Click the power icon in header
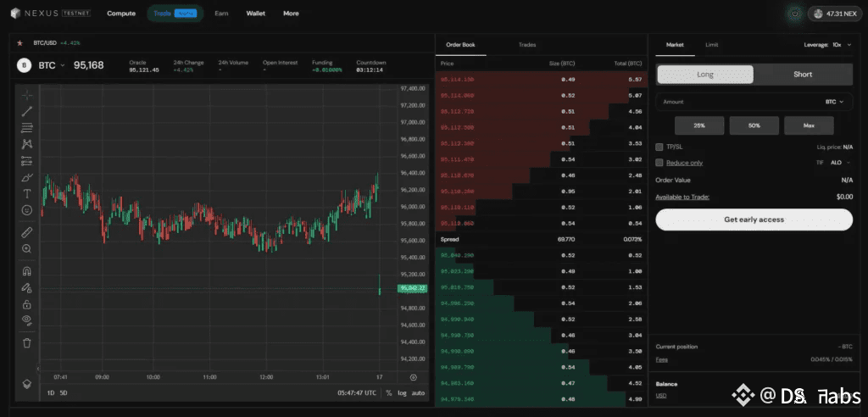This screenshot has width=868, height=417. tap(795, 14)
